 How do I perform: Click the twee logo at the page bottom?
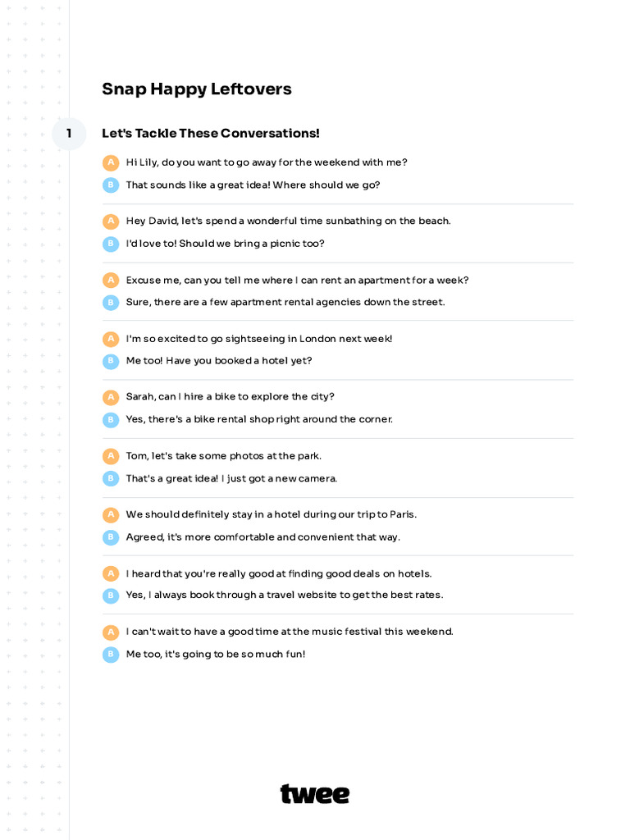point(315,794)
